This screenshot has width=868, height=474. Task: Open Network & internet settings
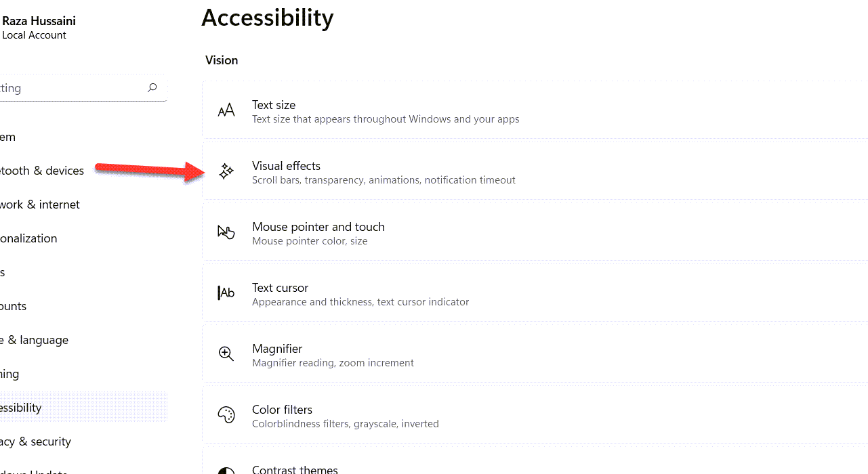(x=40, y=204)
